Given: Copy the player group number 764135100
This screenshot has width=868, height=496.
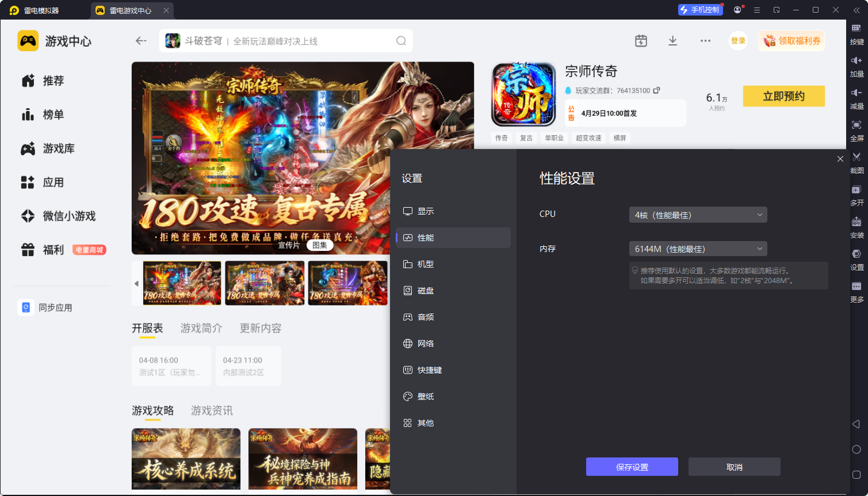Looking at the screenshot, I should [656, 90].
